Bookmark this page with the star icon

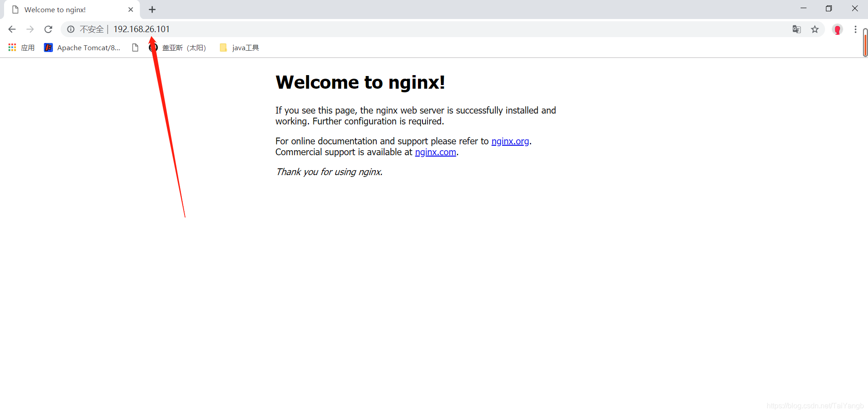(815, 29)
